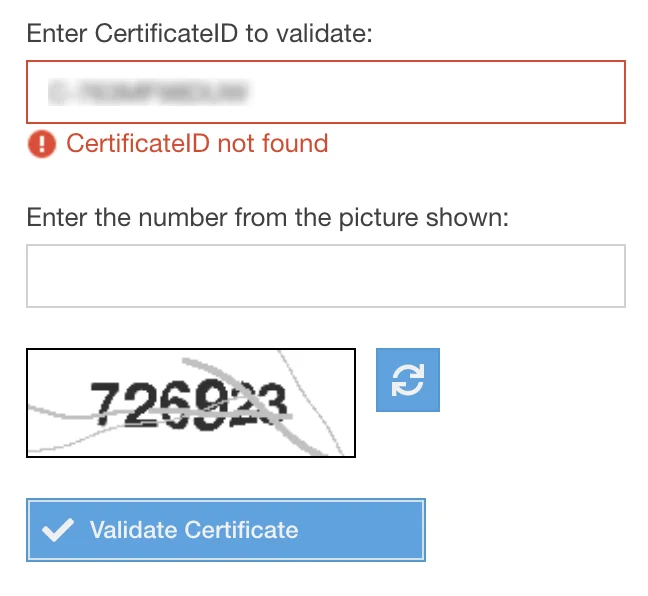The height and width of the screenshot is (596, 648).
Task: Focus the CertificateID input field
Action: point(325,91)
